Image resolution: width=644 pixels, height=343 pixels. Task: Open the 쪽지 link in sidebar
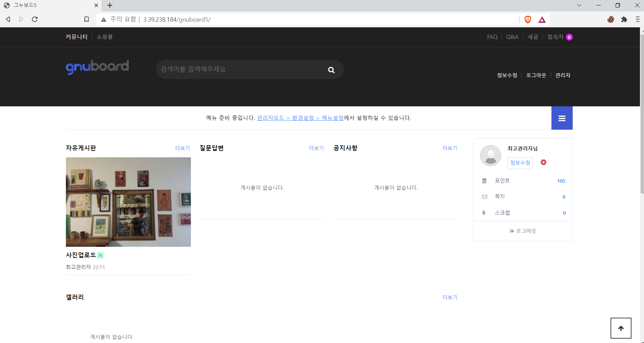(x=500, y=196)
